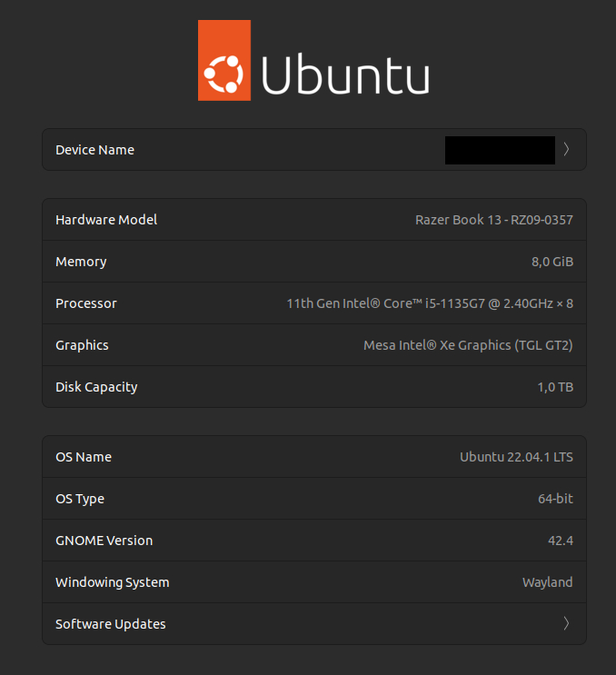Click the OS Type label
The width and height of the screenshot is (616, 675).
tap(80, 499)
